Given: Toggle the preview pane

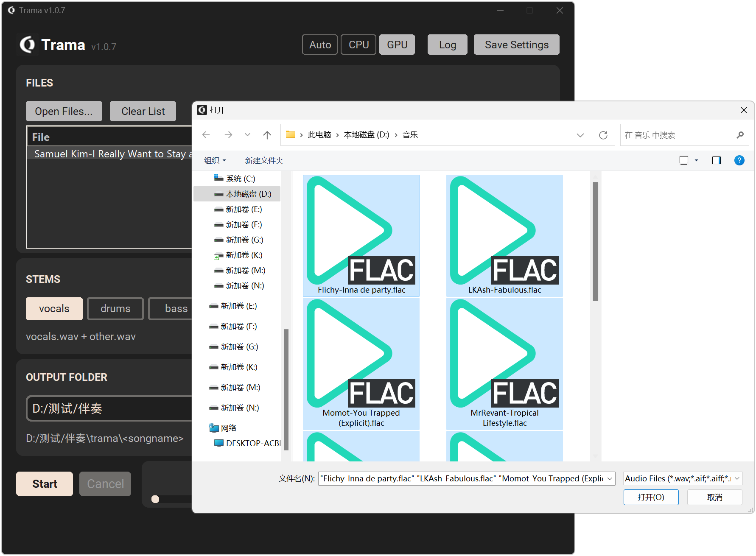Looking at the screenshot, I should point(717,160).
